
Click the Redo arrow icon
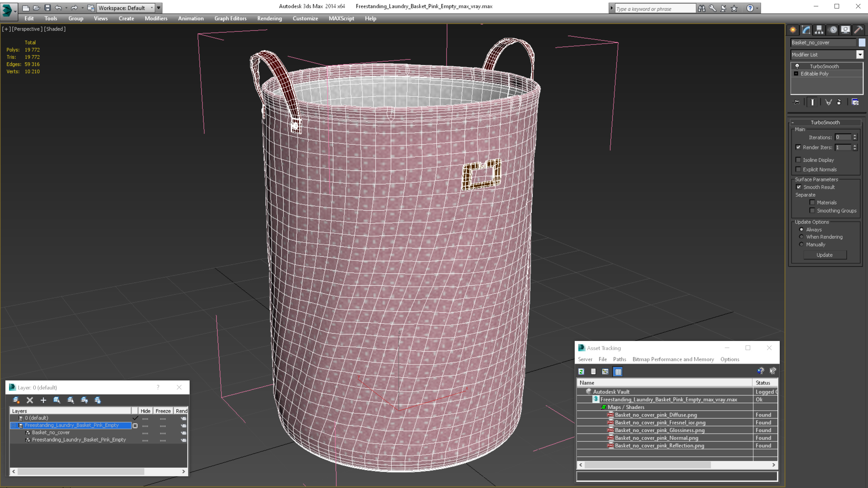click(74, 8)
